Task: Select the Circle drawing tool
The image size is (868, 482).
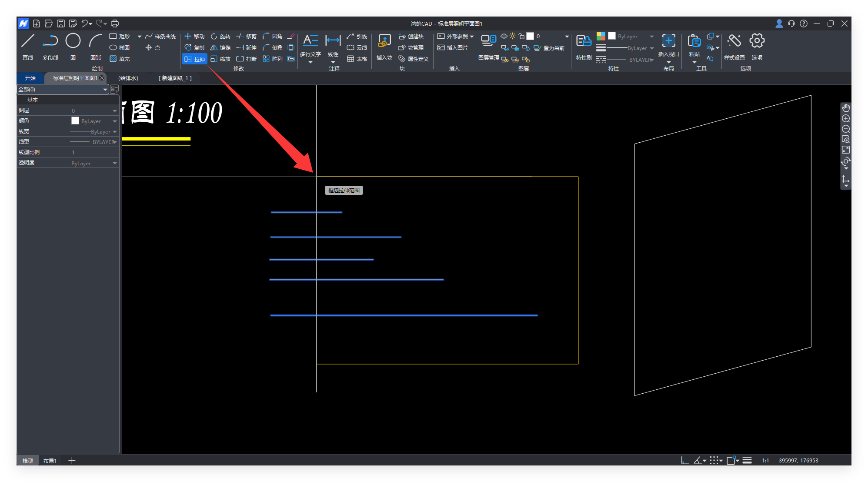Action: (x=73, y=41)
